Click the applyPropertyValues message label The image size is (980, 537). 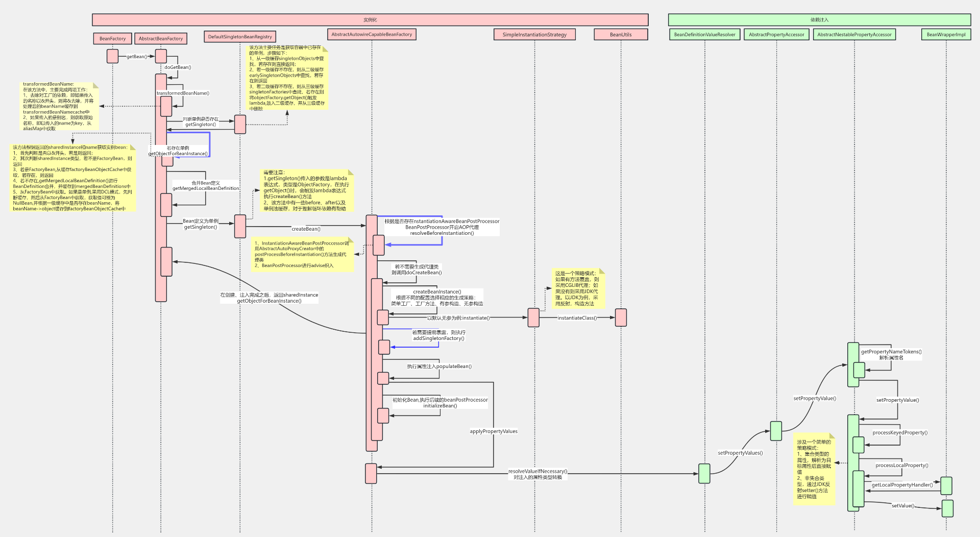coord(494,431)
